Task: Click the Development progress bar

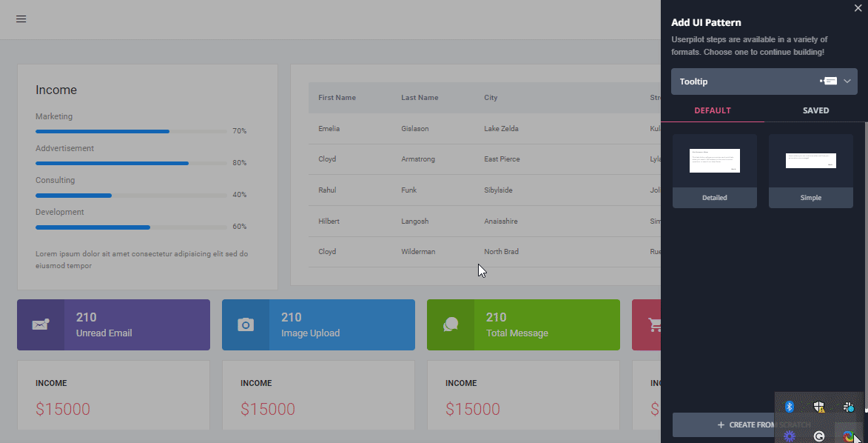Action: click(131, 227)
